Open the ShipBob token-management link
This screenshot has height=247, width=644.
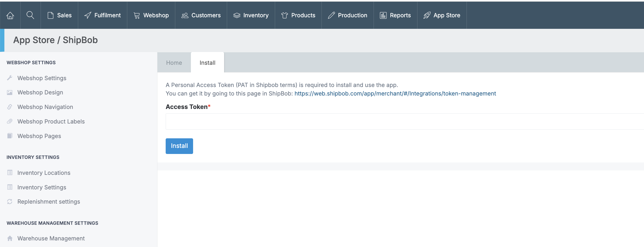tap(395, 94)
